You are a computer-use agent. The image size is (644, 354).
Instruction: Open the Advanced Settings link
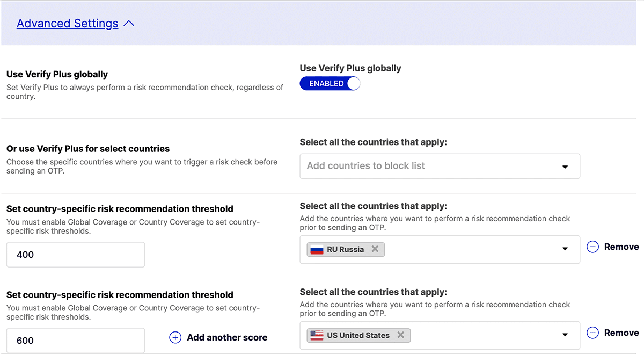click(x=67, y=23)
